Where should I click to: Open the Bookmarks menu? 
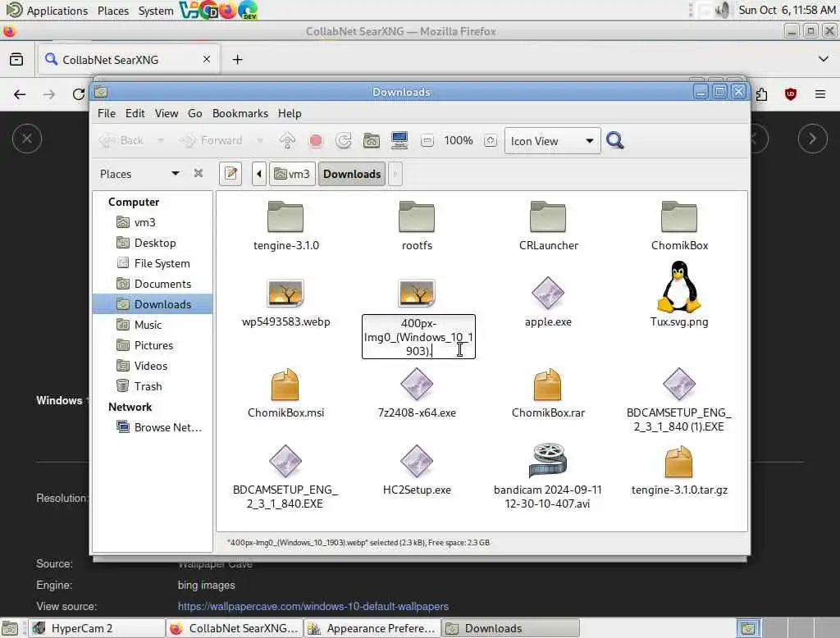click(240, 113)
